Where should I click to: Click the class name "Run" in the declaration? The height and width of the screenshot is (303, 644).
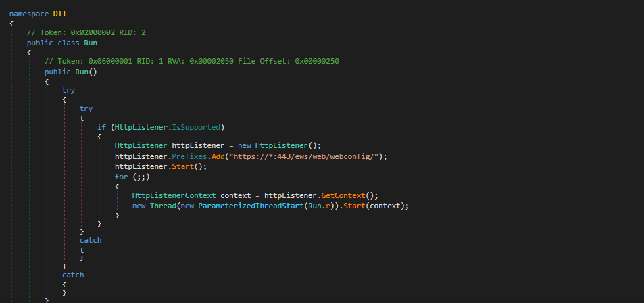tap(91, 43)
